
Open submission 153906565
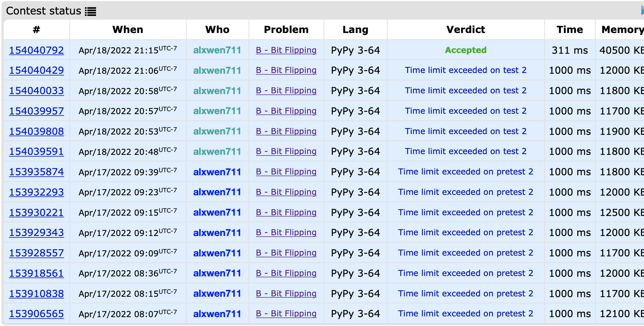pyautogui.click(x=36, y=314)
